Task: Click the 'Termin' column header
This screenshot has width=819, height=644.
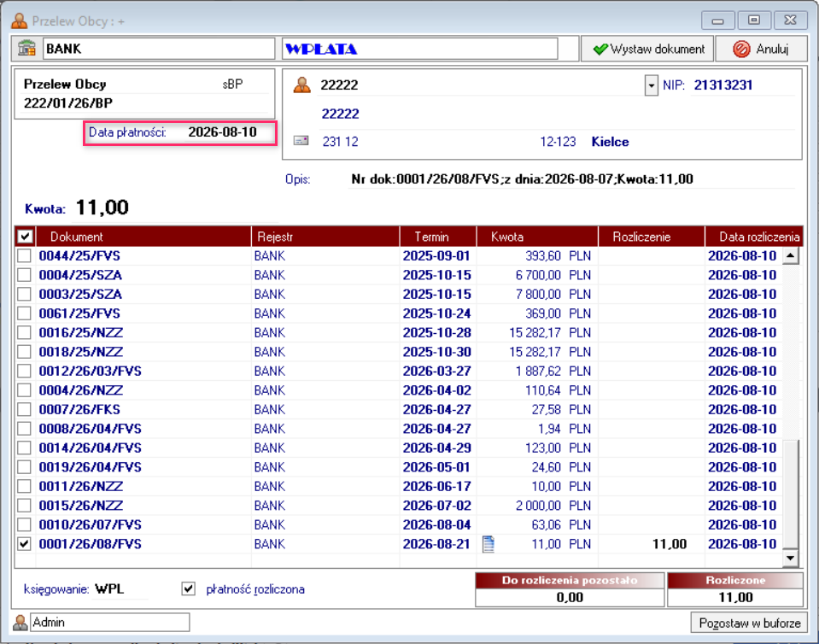Action: point(438,237)
